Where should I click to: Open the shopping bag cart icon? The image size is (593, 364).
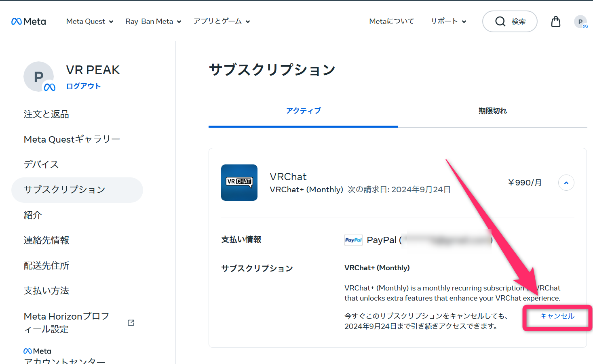pos(556,21)
